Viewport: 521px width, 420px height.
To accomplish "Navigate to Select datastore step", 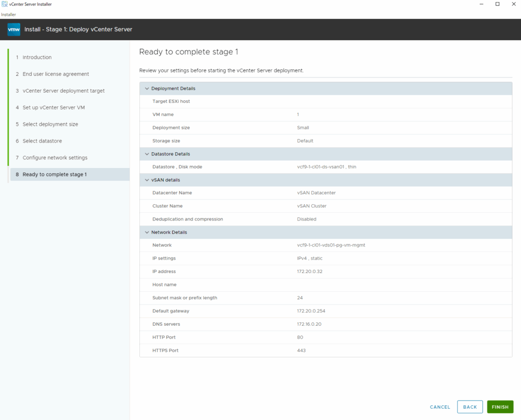I will 42,141.
